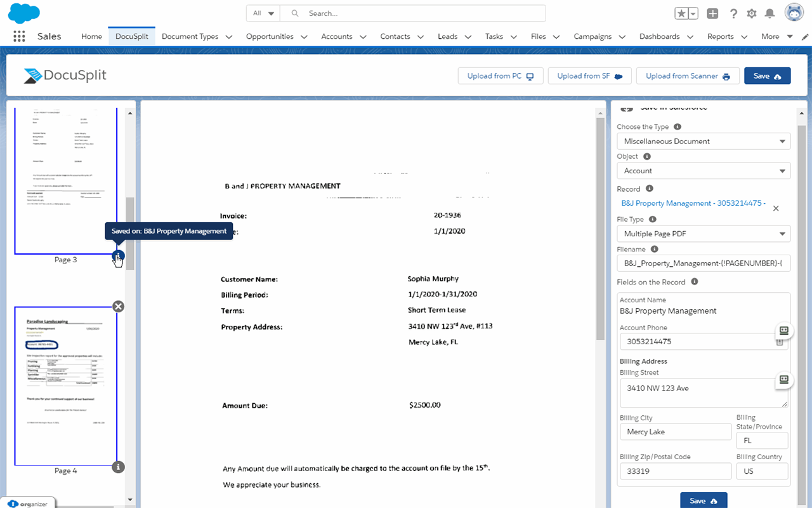Click the Salesforce cloud logo

click(x=25, y=13)
